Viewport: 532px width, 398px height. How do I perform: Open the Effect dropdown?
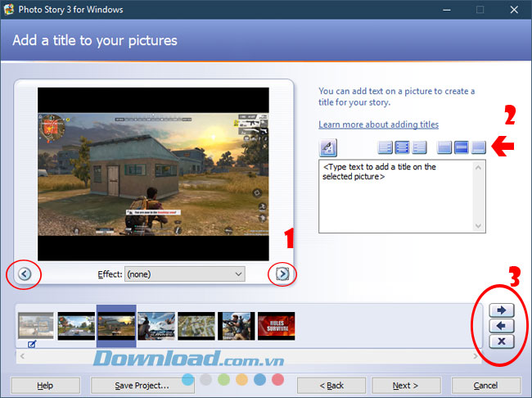[x=185, y=274]
